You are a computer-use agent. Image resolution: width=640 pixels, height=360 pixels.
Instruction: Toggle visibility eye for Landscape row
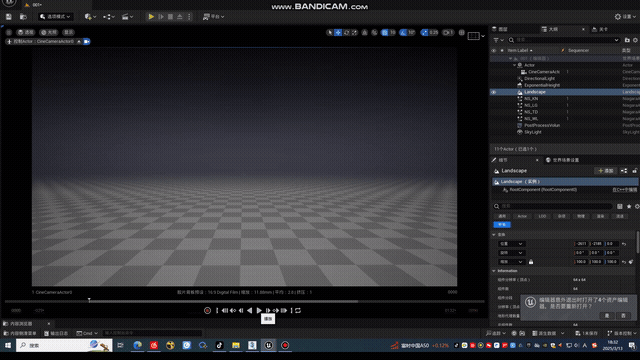pos(493,92)
